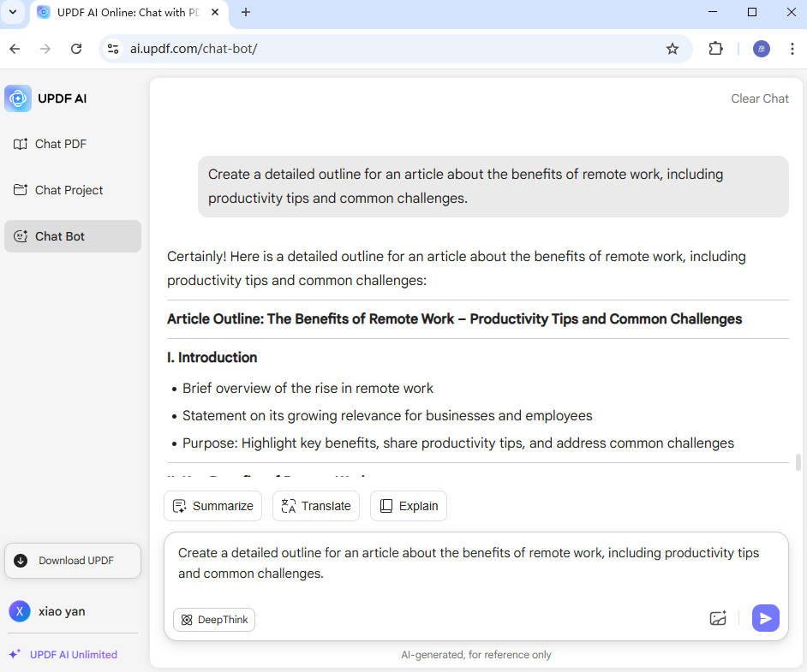Open the Chat Project section
The image size is (807, 672).
[x=73, y=190]
